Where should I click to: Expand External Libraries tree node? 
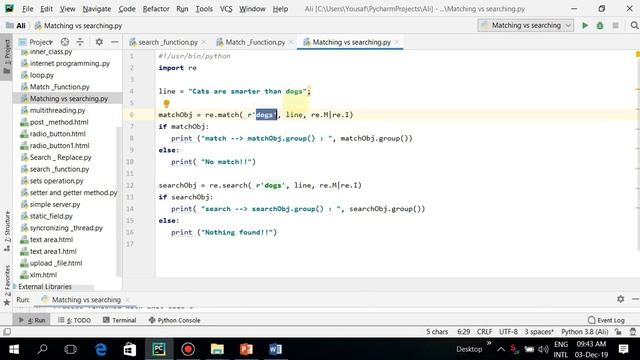[x=15, y=287]
